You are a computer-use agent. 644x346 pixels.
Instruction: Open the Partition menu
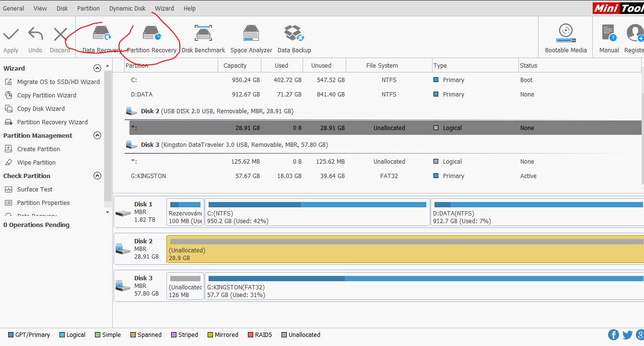click(x=89, y=9)
